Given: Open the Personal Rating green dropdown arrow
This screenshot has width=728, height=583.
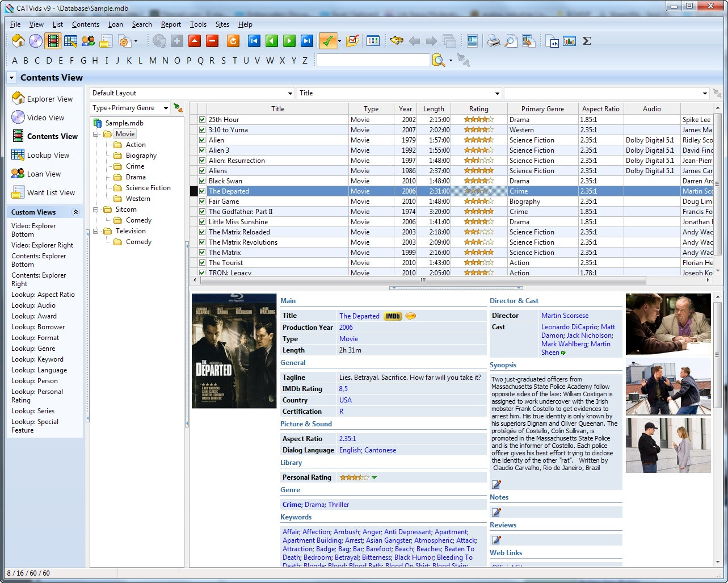Looking at the screenshot, I should [x=374, y=477].
